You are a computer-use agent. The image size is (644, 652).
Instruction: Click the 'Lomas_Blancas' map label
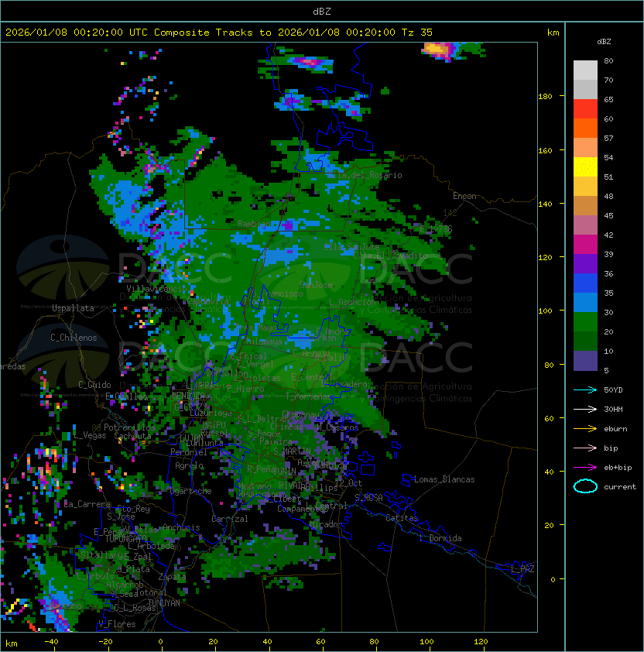tap(444, 479)
